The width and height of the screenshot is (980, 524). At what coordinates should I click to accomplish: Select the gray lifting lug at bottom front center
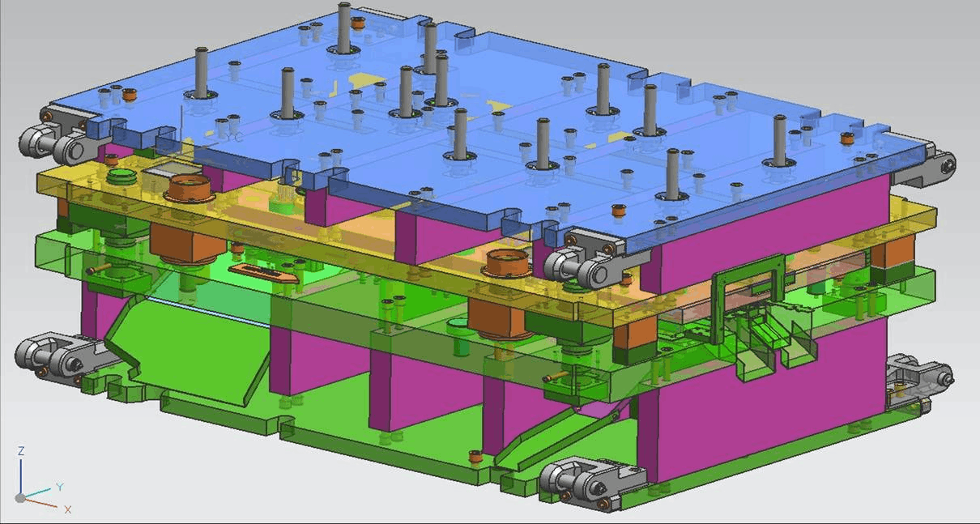[583, 483]
